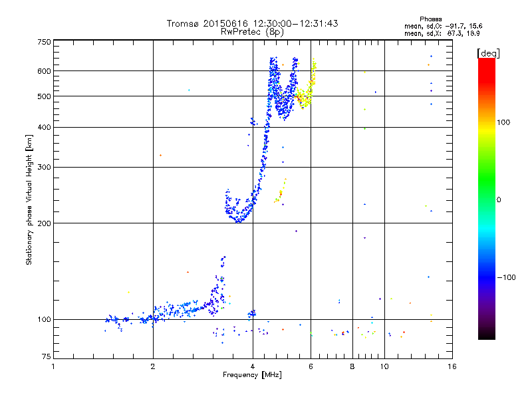The image size is (532, 399).
Task: Click the x-axis tick label '8'
Action: click(352, 366)
